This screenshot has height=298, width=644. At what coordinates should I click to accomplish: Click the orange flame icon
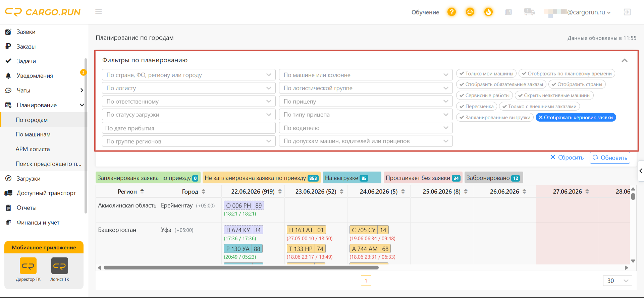point(488,12)
